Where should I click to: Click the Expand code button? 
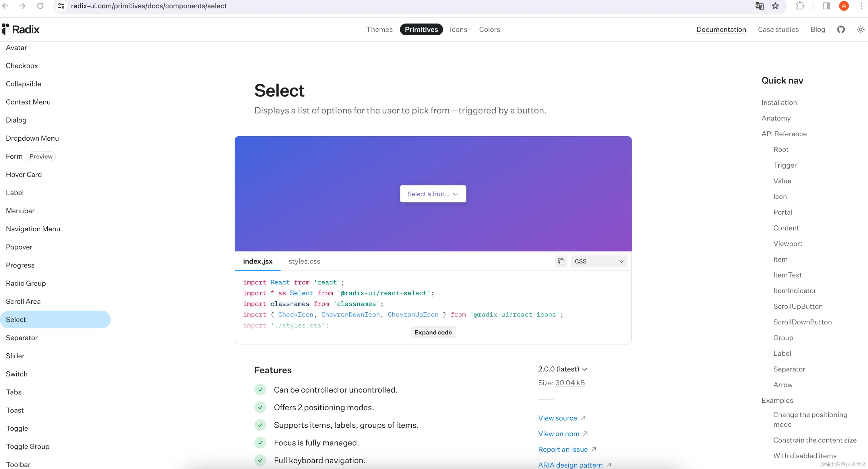pos(433,332)
